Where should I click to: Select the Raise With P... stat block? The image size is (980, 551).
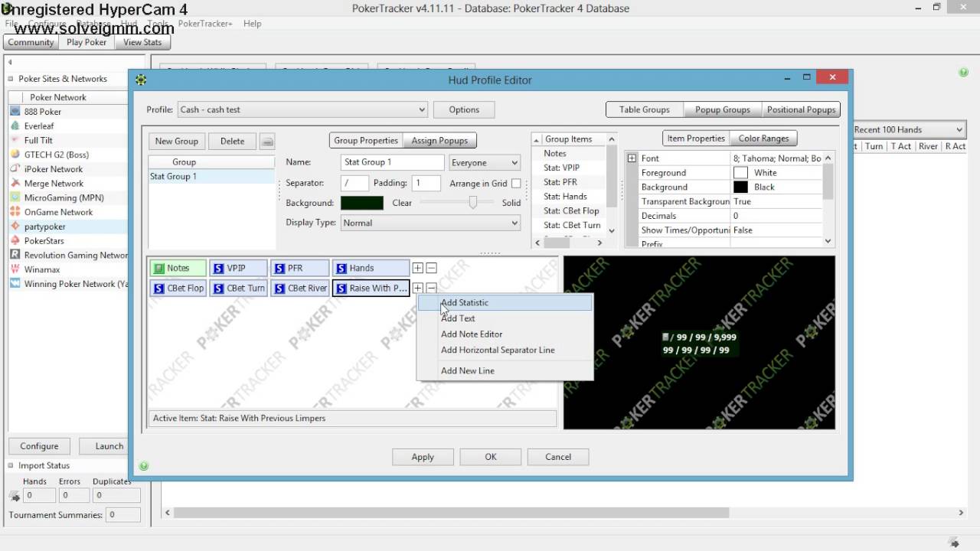(x=371, y=289)
